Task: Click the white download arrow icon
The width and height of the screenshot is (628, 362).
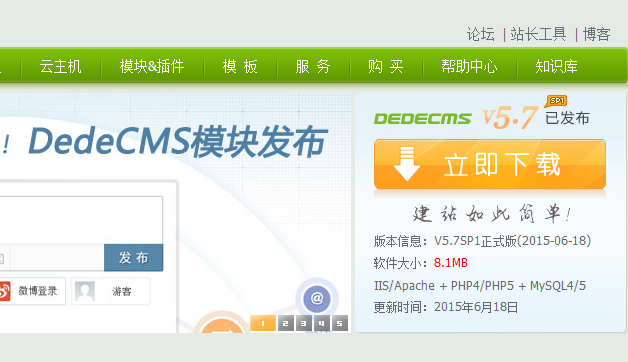Action: pyautogui.click(x=407, y=164)
